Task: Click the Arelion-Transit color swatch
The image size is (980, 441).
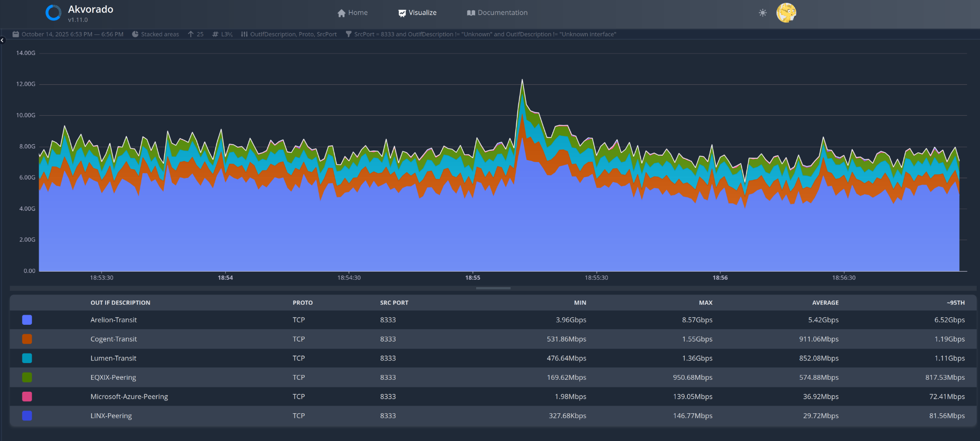Action: pyautogui.click(x=27, y=320)
